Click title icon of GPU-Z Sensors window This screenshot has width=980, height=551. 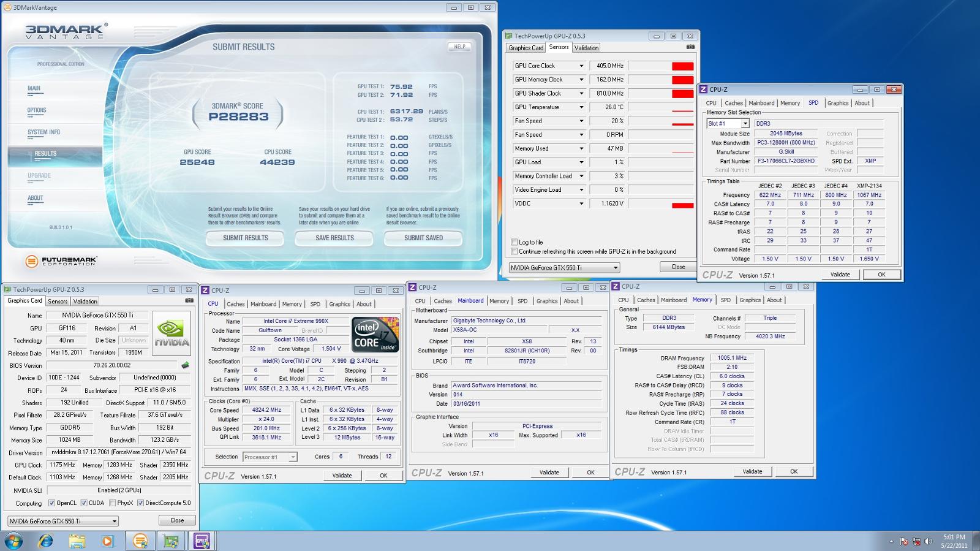[509, 36]
